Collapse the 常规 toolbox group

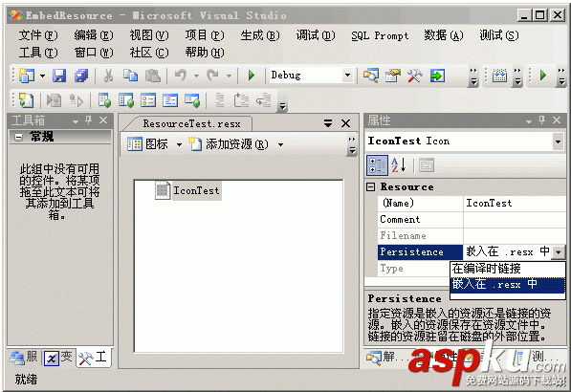tap(18, 138)
